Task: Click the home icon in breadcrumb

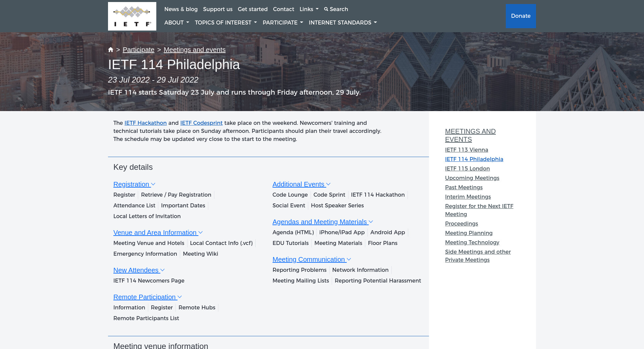Action: [x=111, y=50]
